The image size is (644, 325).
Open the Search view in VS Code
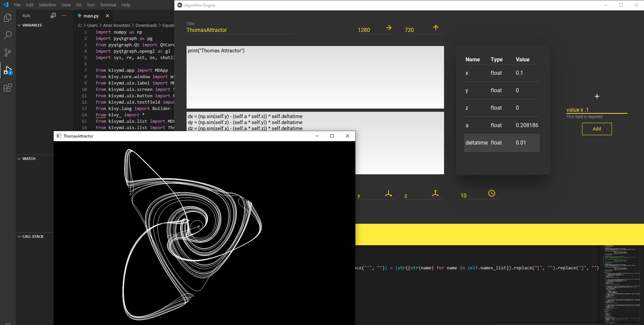tap(7, 35)
